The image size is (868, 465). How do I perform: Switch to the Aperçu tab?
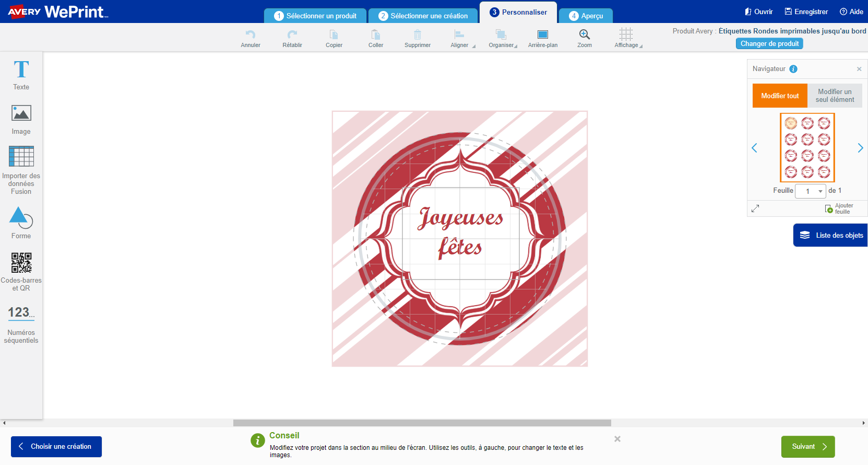tap(586, 16)
